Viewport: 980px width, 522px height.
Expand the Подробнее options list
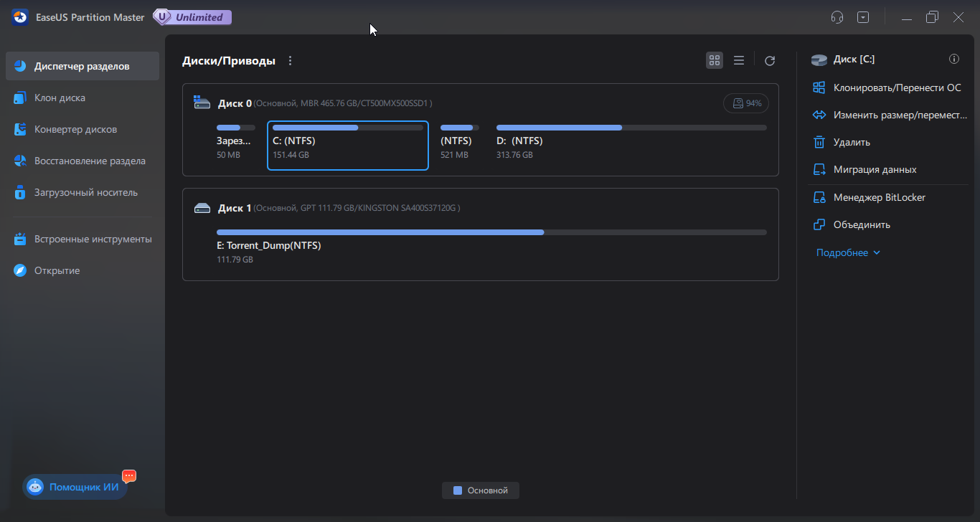(x=848, y=252)
